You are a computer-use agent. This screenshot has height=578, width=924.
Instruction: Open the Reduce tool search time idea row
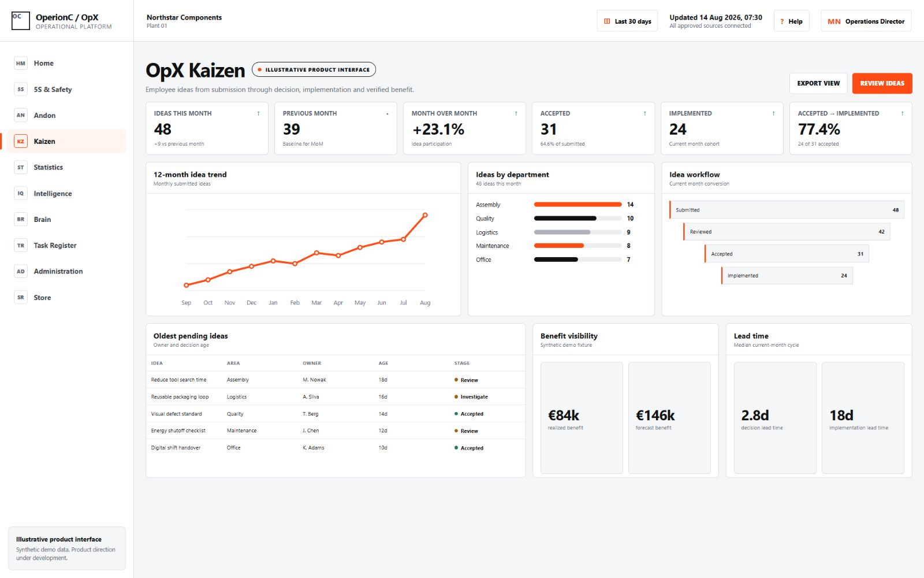click(x=336, y=380)
